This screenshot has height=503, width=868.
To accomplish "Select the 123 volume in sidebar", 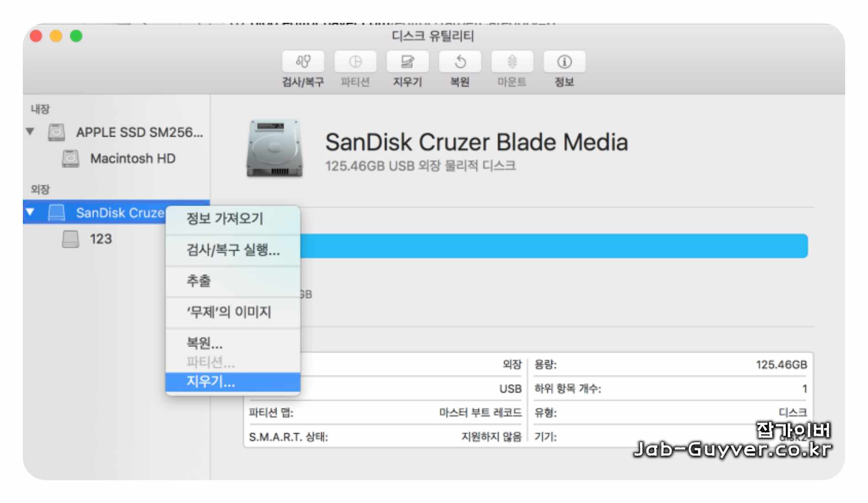I will coord(101,239).
